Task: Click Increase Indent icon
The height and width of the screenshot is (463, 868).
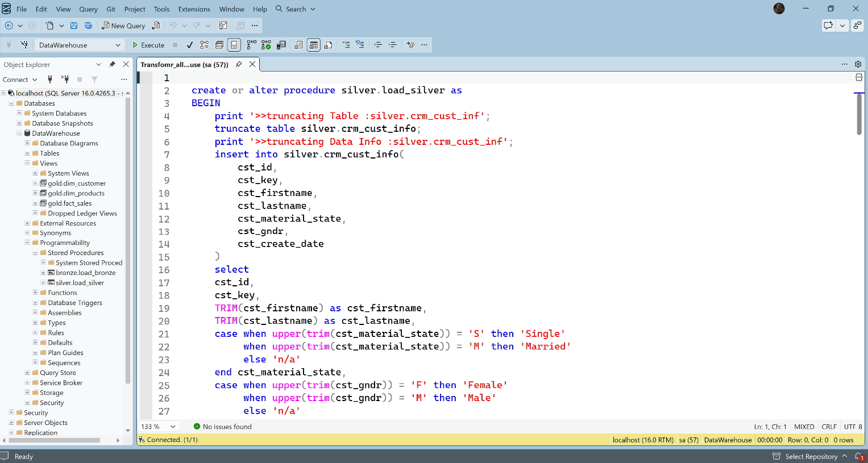Action: pos(393,45)
